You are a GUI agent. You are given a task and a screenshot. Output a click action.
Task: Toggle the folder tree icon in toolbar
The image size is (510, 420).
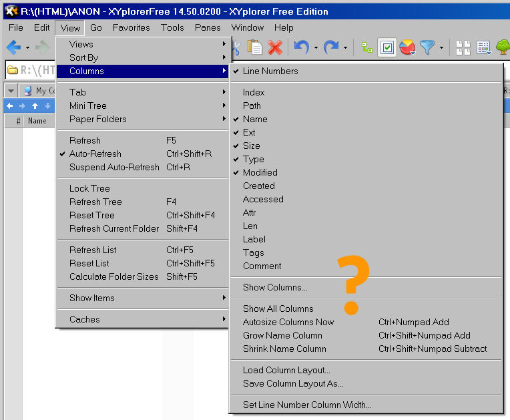click(x=367, y=47)
